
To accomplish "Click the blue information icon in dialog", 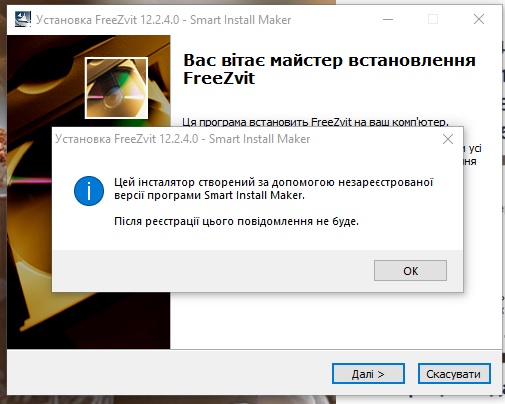I will click(x=89, y=191).
